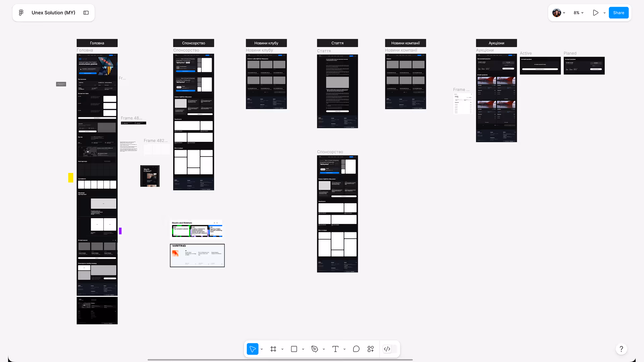Select the Новини компанії page frame
The width and height of the screenshot is (644, 362).
tap(406, 81)
